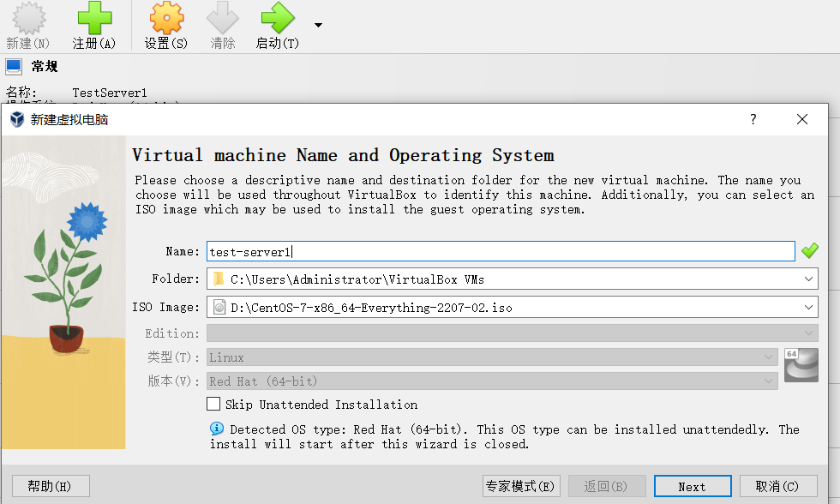Viewport: 840px width, 504px height.
Task: Click the 启动(T) green start arrow
Action: (x=278, y=18)
